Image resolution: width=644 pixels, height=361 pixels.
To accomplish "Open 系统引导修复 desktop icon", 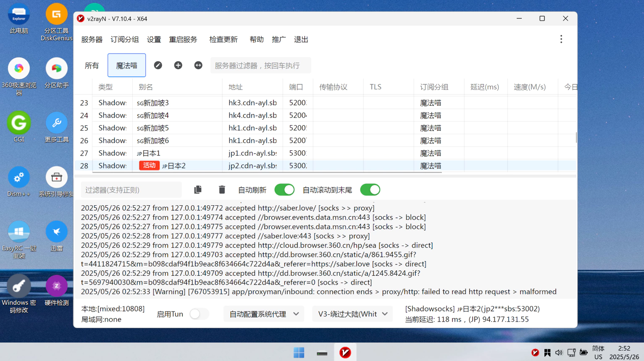I will coord(57,182).
